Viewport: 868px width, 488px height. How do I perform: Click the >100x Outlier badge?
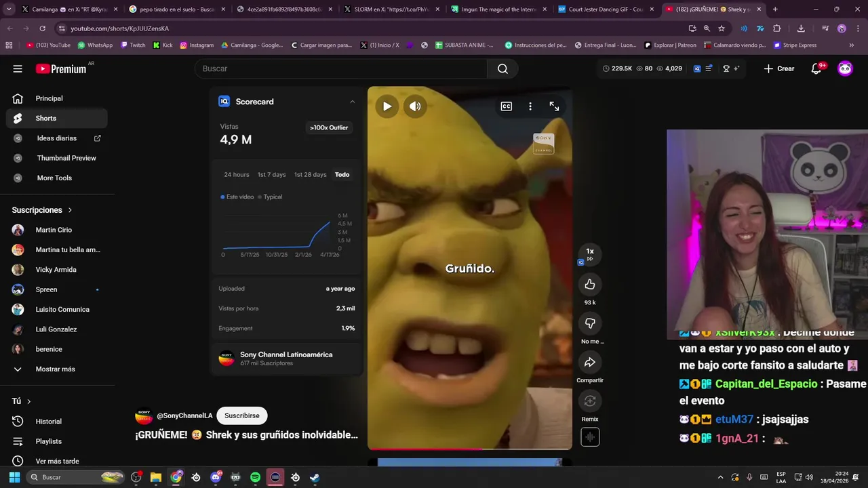[x=329, y=127]
